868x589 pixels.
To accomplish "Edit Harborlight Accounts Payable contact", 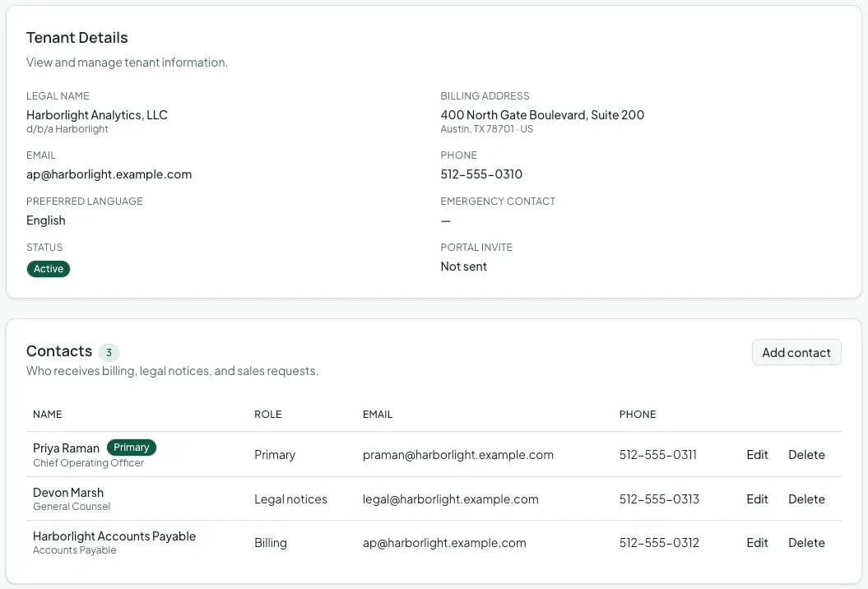I will pyautogui.click(x=757, y=543).
